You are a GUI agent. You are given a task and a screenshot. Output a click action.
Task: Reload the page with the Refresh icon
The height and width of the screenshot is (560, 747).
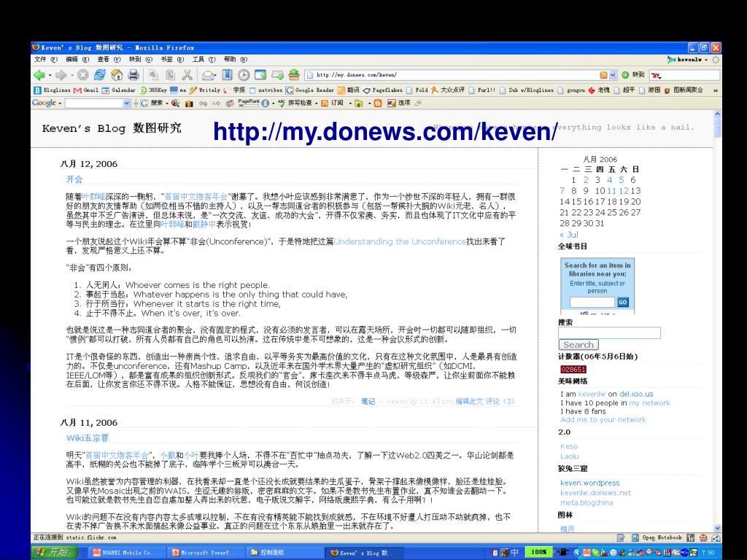[100, 75]
